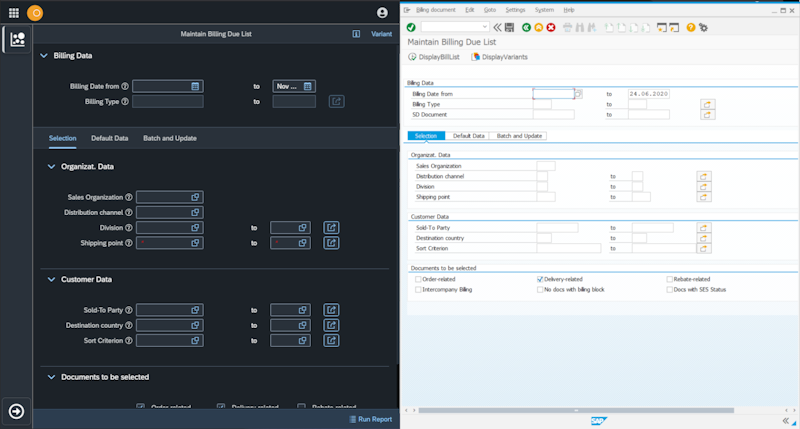Click multiple selection icon for SD Document
800x429 pixels.
[x=708, y=115]
